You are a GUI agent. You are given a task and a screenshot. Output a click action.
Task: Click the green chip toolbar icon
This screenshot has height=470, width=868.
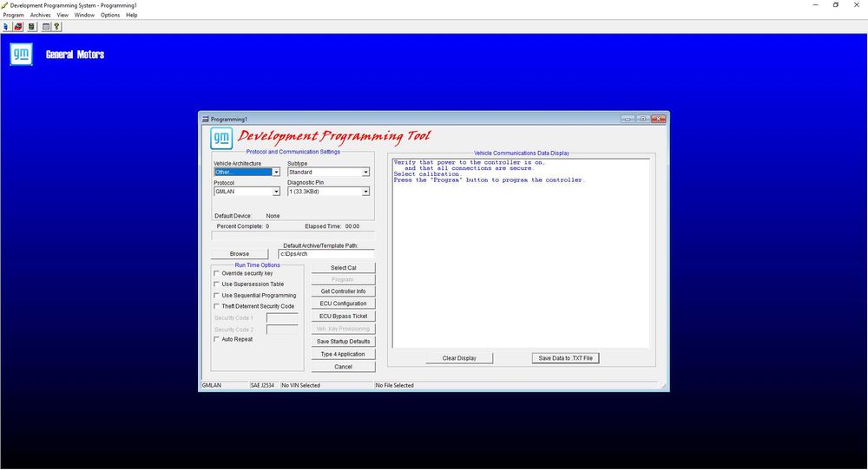click(x=31, y=27)
